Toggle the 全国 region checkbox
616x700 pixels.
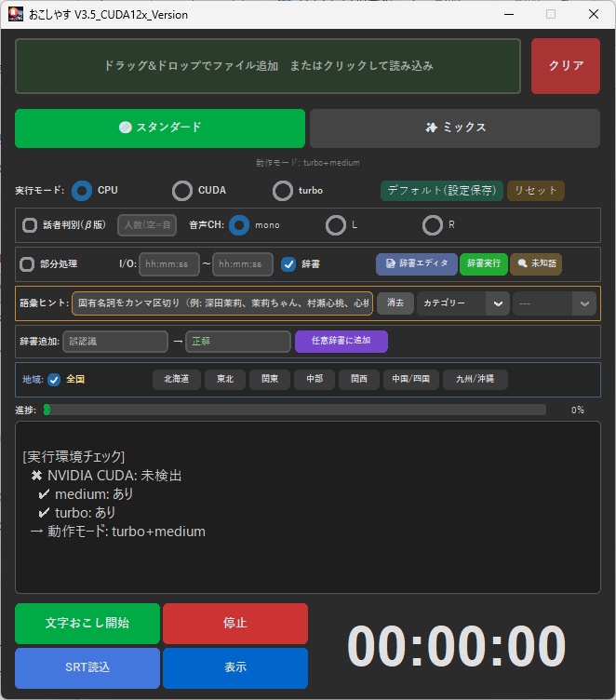tap(54, 380)
